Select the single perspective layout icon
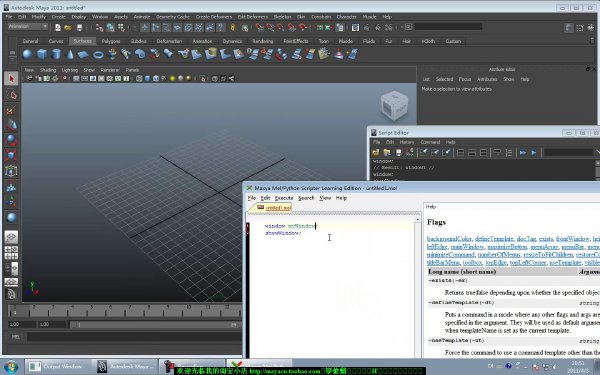 [x=11, y=237]
